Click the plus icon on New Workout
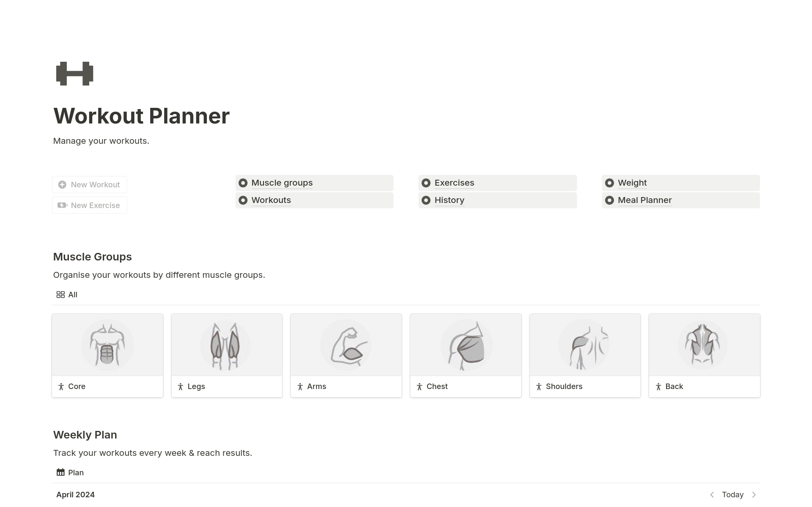 (62, 184)
